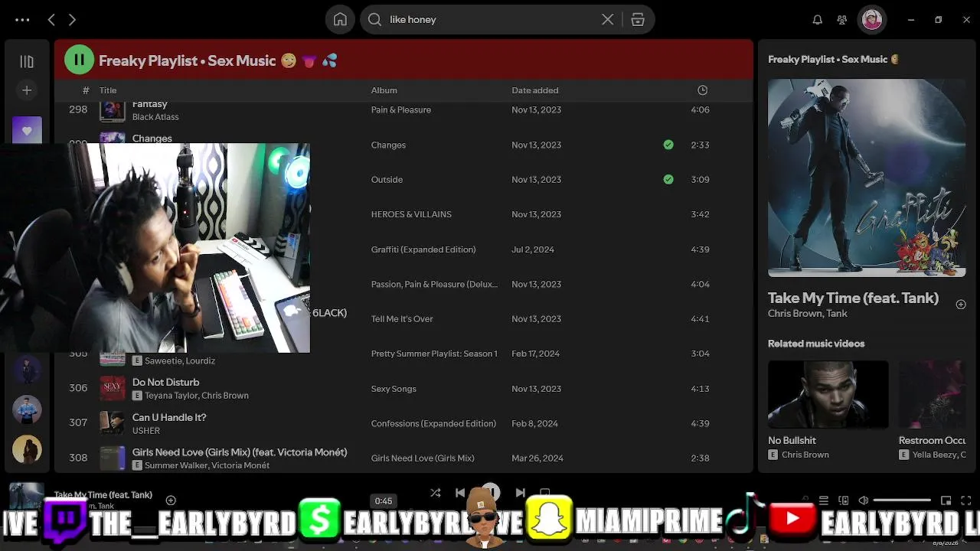Open the three-dot app menu

(22, 20)
